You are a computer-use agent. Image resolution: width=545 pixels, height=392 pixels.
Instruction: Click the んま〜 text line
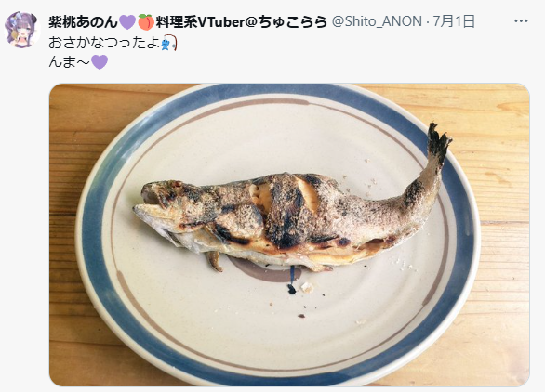(x=70, y=62)
